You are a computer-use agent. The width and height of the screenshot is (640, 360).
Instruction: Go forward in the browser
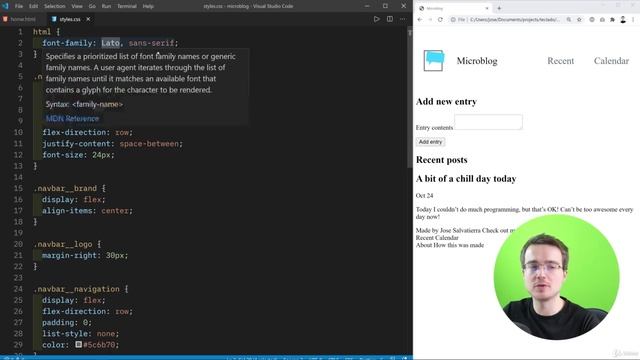[x=430, y=20]
